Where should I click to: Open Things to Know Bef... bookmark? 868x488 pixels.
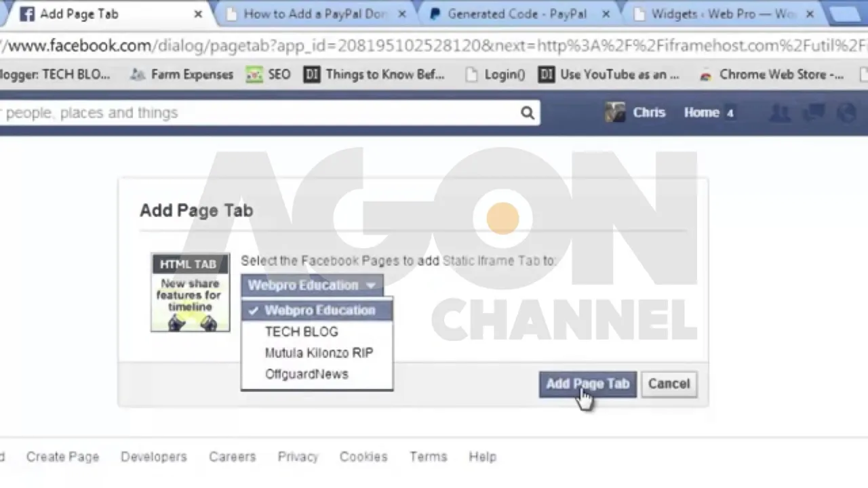374,75
